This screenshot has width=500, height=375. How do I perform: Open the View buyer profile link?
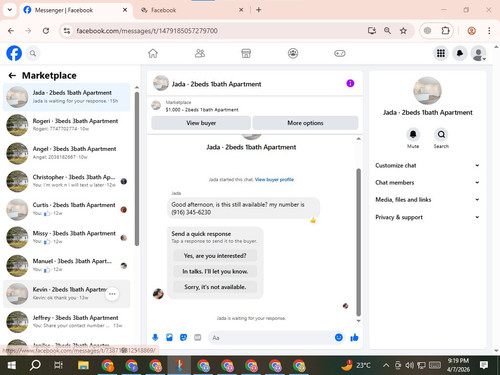pos(274,179)
